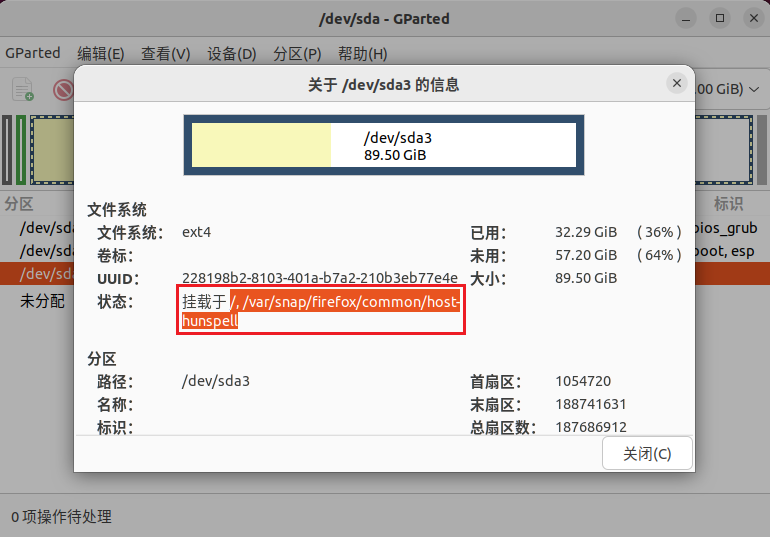The height and width of the screenshot is (537, 770).
Task: Click the UUID value text
Action: coord(319,278)
